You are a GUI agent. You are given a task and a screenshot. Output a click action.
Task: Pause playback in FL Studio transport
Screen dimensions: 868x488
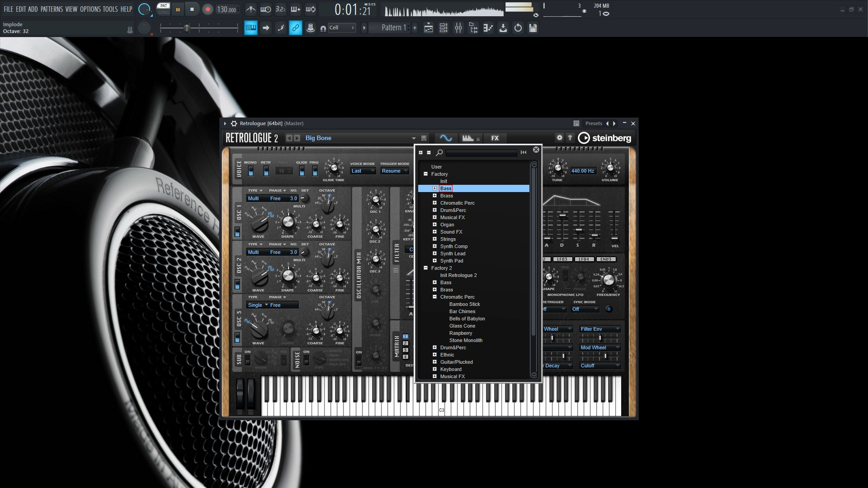point(178,9)
